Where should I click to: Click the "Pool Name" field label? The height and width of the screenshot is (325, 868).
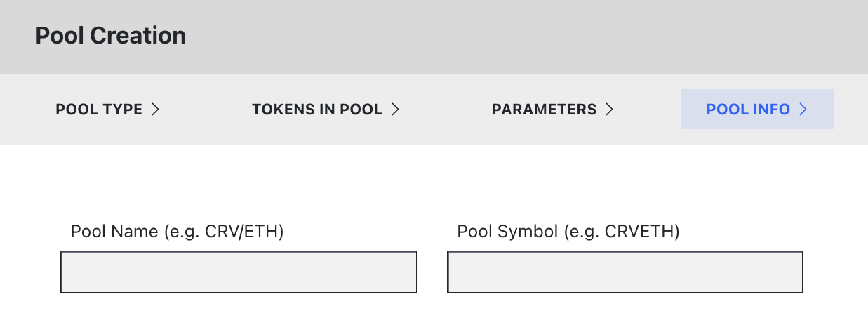(x=114, y=232)
